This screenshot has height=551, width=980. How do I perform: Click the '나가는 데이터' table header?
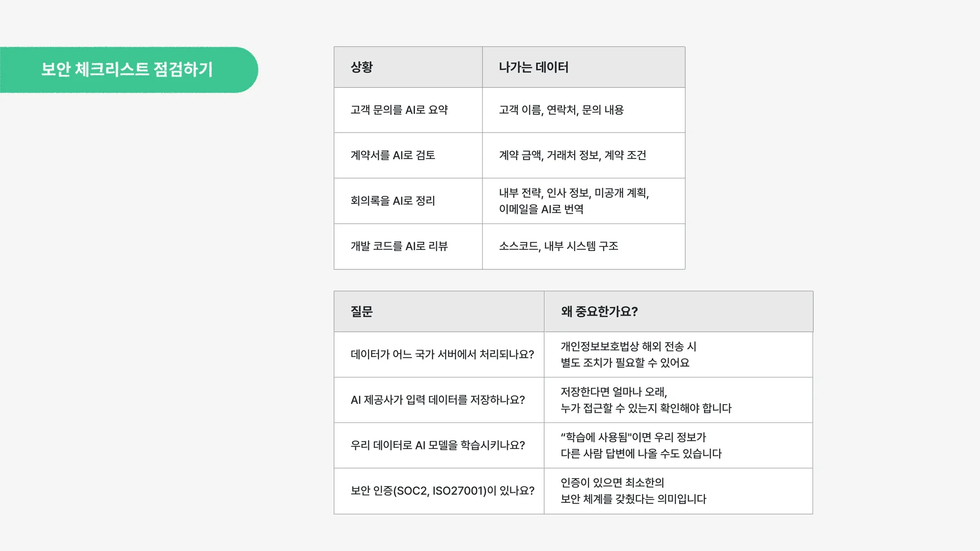click(x=533, y=67)
